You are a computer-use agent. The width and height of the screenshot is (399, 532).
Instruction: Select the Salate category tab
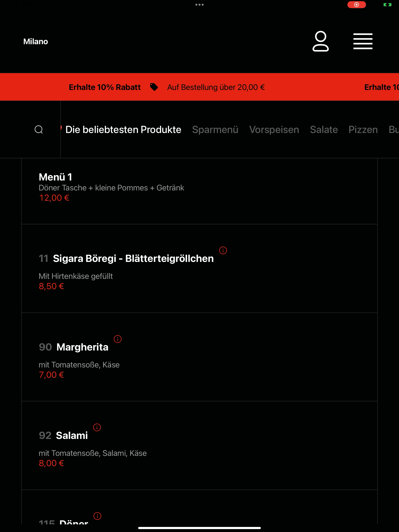point(324,130)
